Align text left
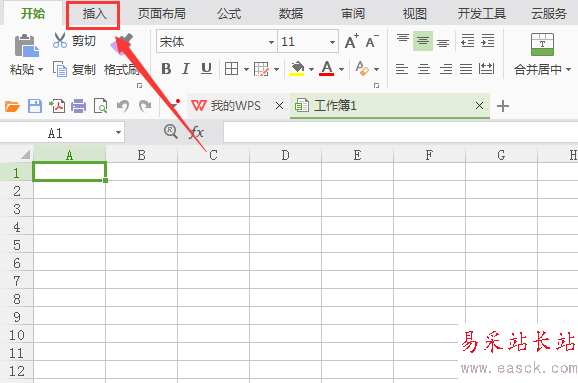The width and height of the screenshot is (578, 383). (x=402, y=69)
